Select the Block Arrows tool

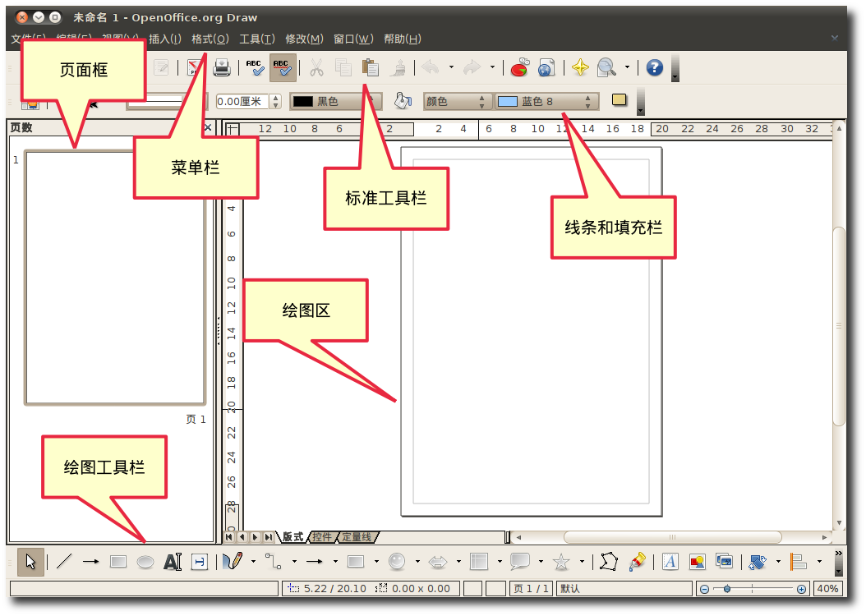pos(438,562)
